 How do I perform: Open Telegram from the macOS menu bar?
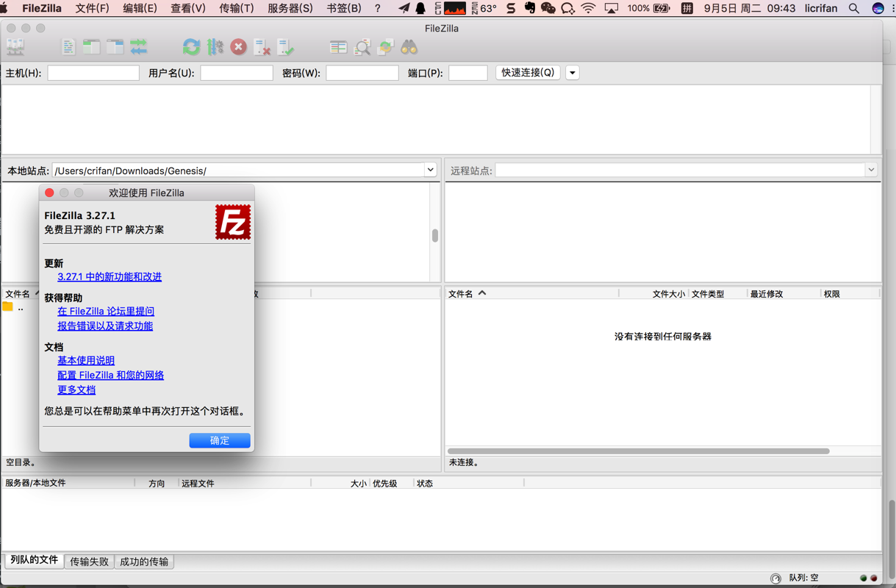404,8
